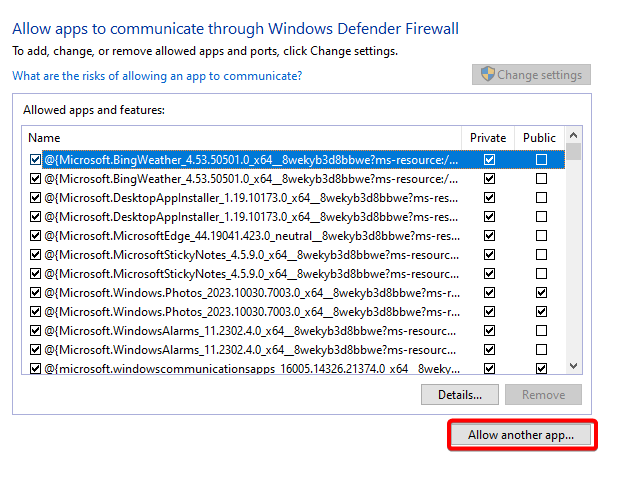
Task: Toggle Private checkbox in the unhighlighted BingWeather row
Action: (489, 179)
